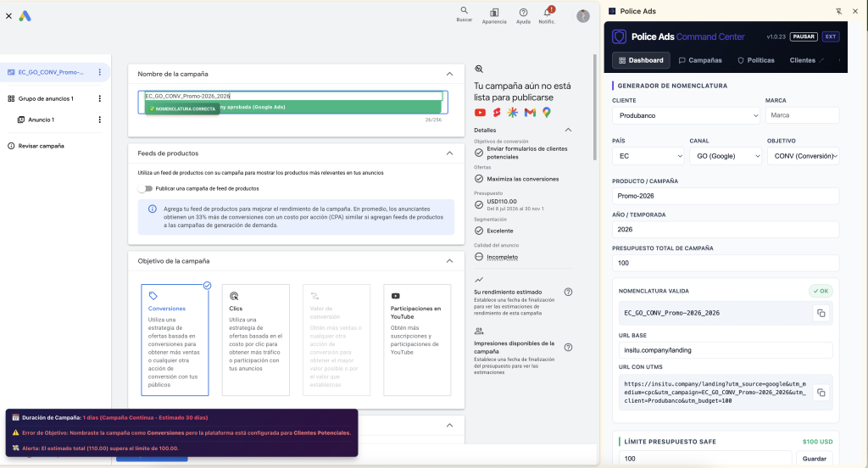Select the Valor de conversión objective card
The width and height of the screenshot is (868, 468).
tap(336, 339)
